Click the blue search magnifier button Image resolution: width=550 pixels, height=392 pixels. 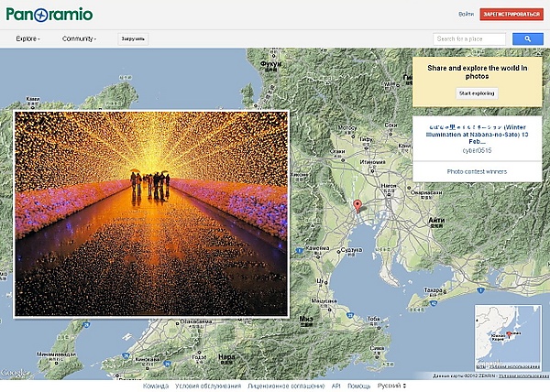pos(528,38)
